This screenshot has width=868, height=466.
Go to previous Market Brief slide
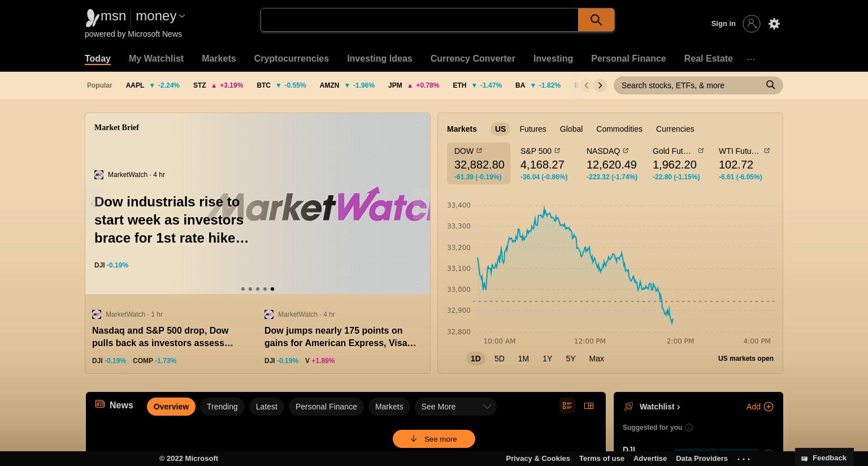[94, 203]
